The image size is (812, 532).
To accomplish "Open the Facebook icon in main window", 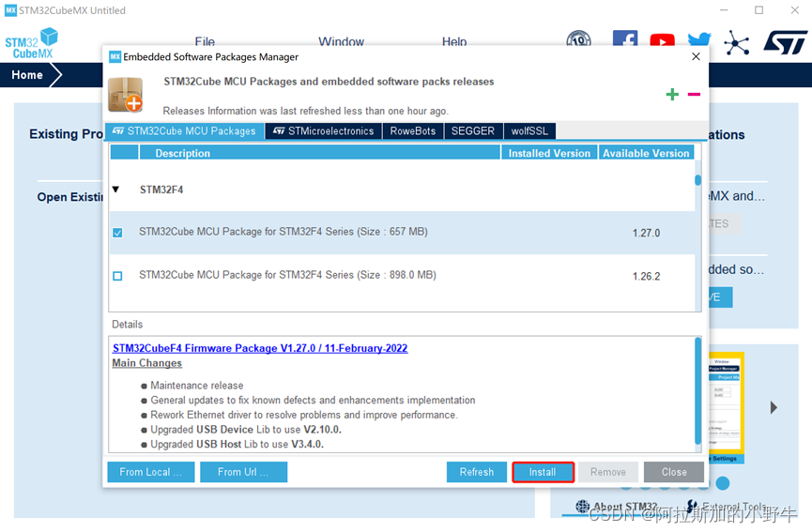I will click(625, 38).
